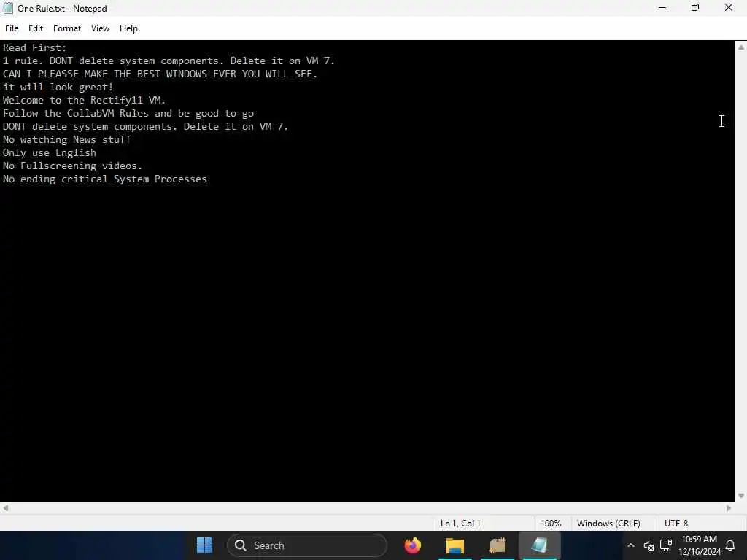Click the line 'No ending critical System Processes'

click(x=105, y=179)
